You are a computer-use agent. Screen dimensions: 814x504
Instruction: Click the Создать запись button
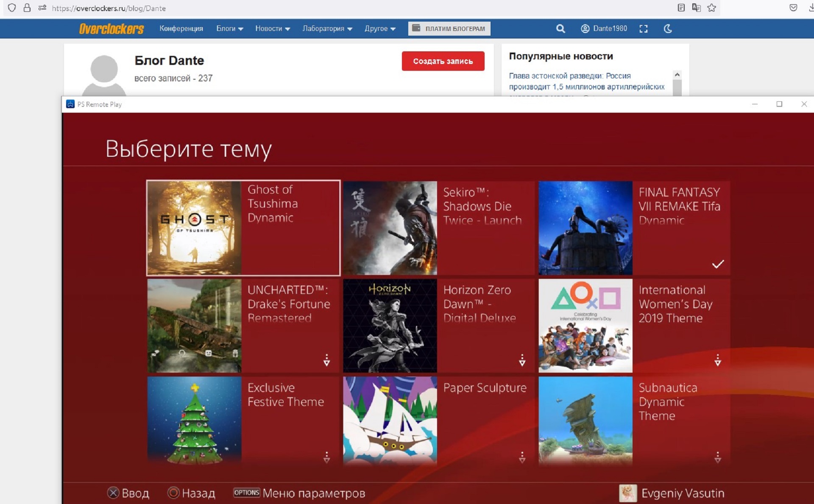(443, 61)
